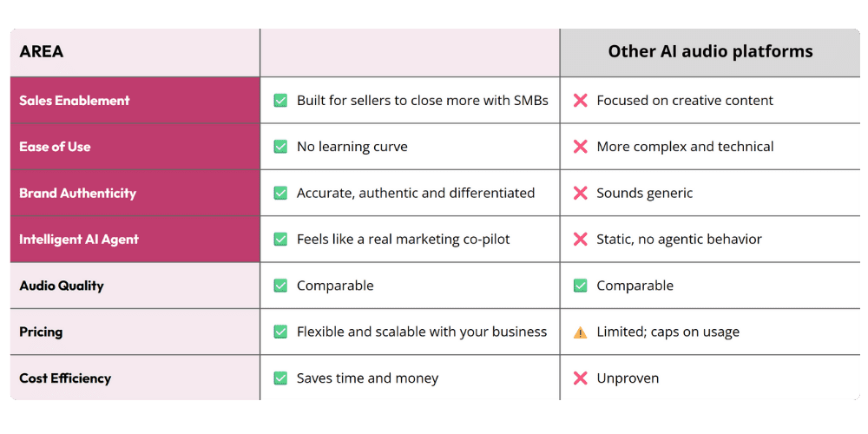Click the green check beside 'Saves time and money'
Image resolution: width=868 pixels, height=434 pixels.
(280, 378)
